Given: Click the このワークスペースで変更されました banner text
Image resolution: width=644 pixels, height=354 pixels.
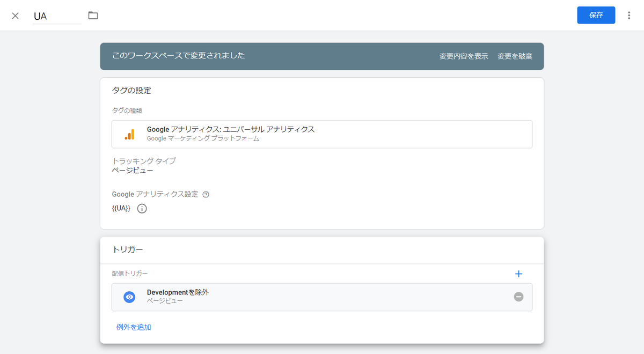Looking at the screenshot, I should (178, 55).
